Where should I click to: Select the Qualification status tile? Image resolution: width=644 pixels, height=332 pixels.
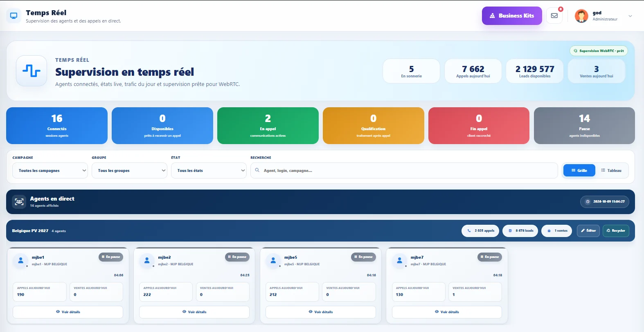tap(374, 126)
